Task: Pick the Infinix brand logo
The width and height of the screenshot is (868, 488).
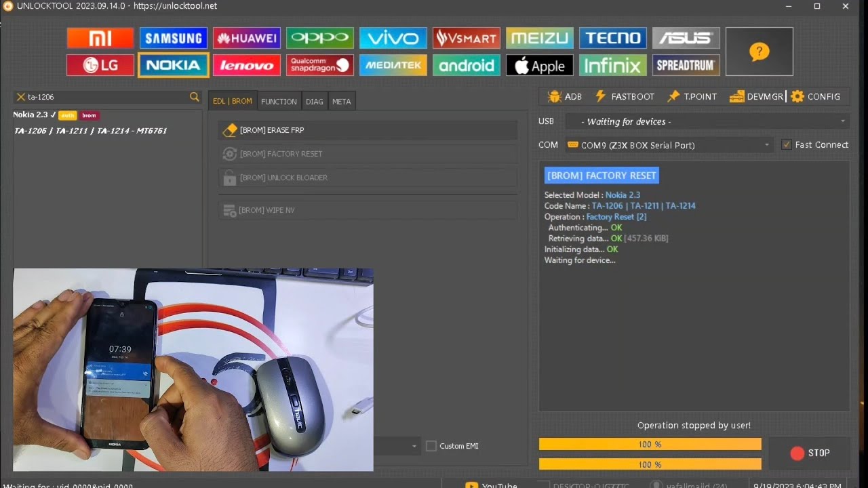Action: tap(613, 65)
